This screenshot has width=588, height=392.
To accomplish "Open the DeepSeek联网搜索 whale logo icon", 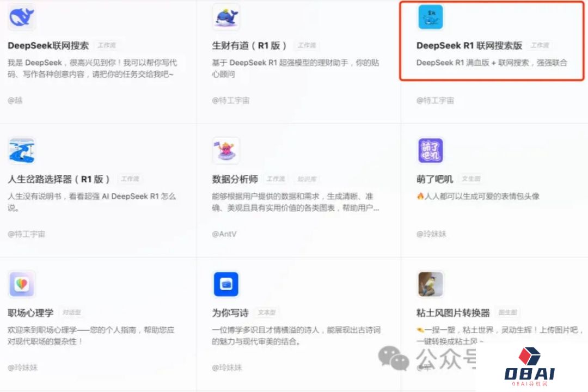I will pyautogui.click(x=22, y=17).
